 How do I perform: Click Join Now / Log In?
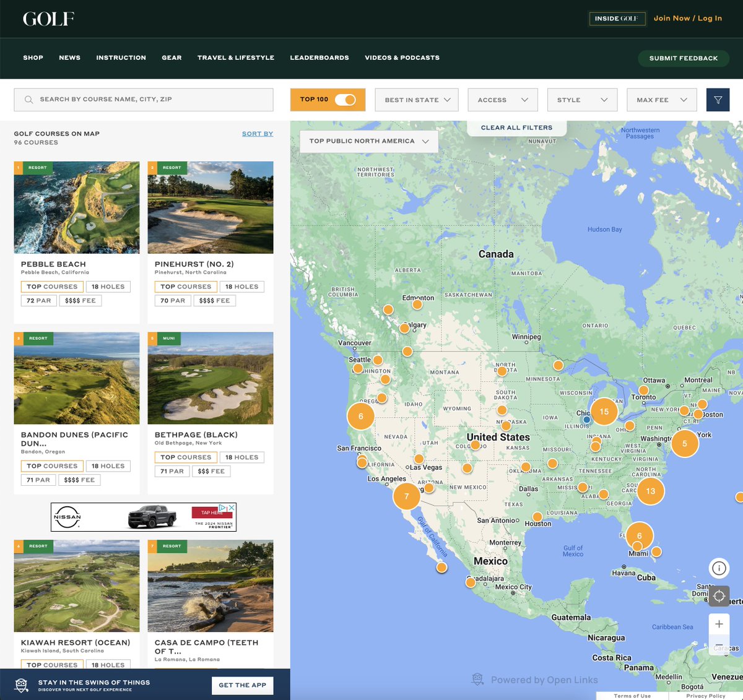tap(688, 19)
